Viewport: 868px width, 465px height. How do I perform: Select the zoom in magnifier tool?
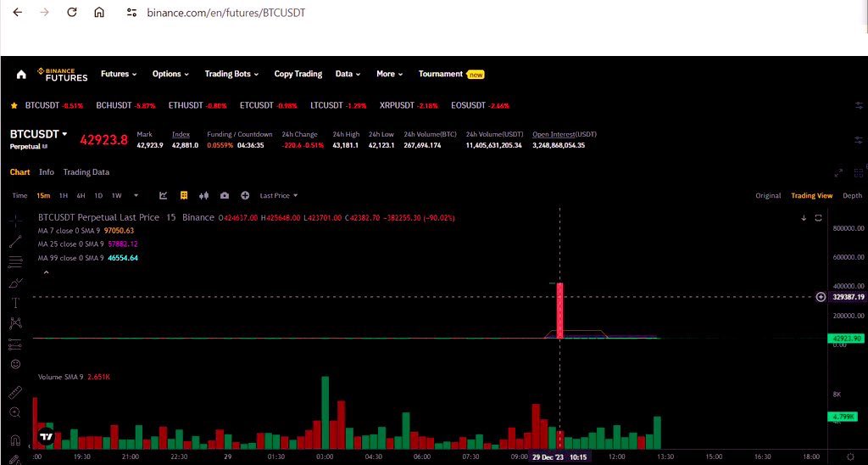[x=15, y=413]
